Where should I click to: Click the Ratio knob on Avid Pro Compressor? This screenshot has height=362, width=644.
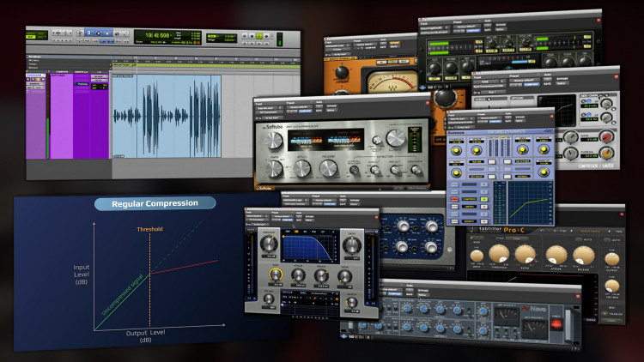point(352,245)
